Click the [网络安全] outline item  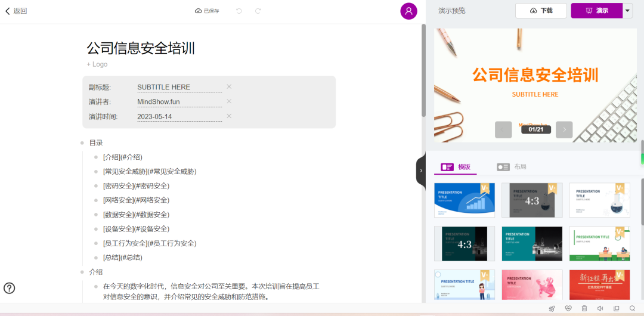point(137,200)
